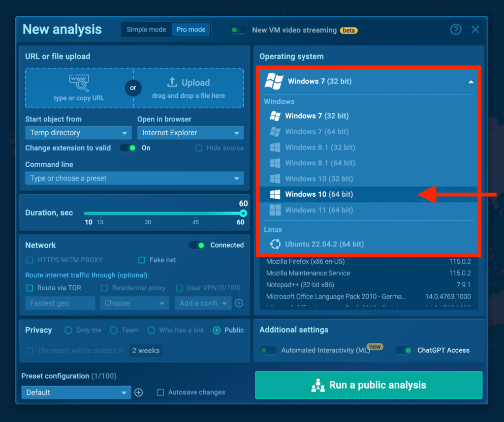
Task: Click the Duration slider handle at 60
Action: click(x=243, y=213)
